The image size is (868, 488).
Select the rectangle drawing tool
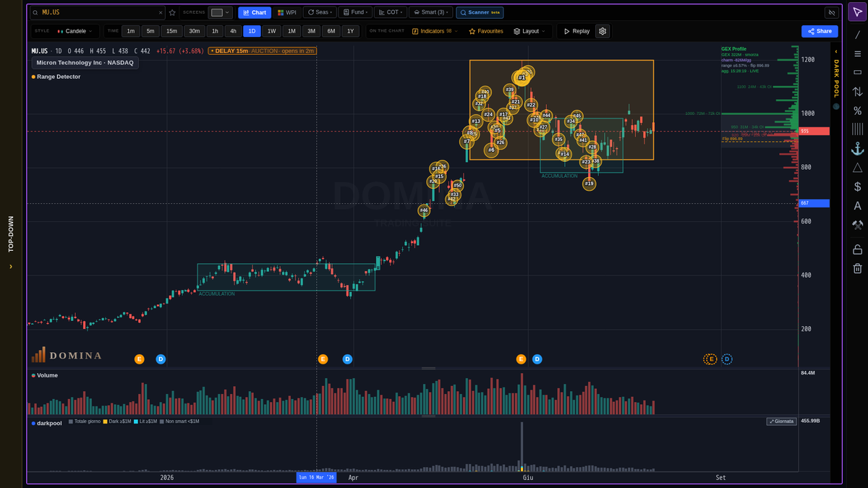(x=857, y=72)
